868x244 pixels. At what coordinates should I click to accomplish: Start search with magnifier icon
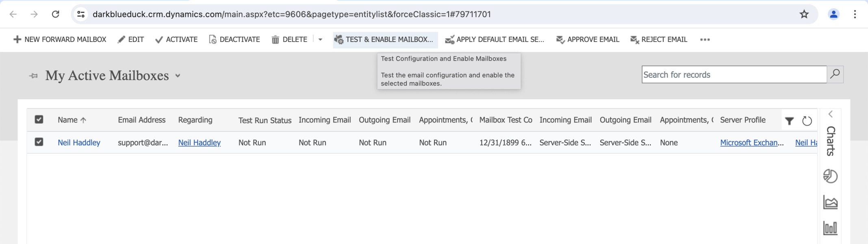coord(835,74)
